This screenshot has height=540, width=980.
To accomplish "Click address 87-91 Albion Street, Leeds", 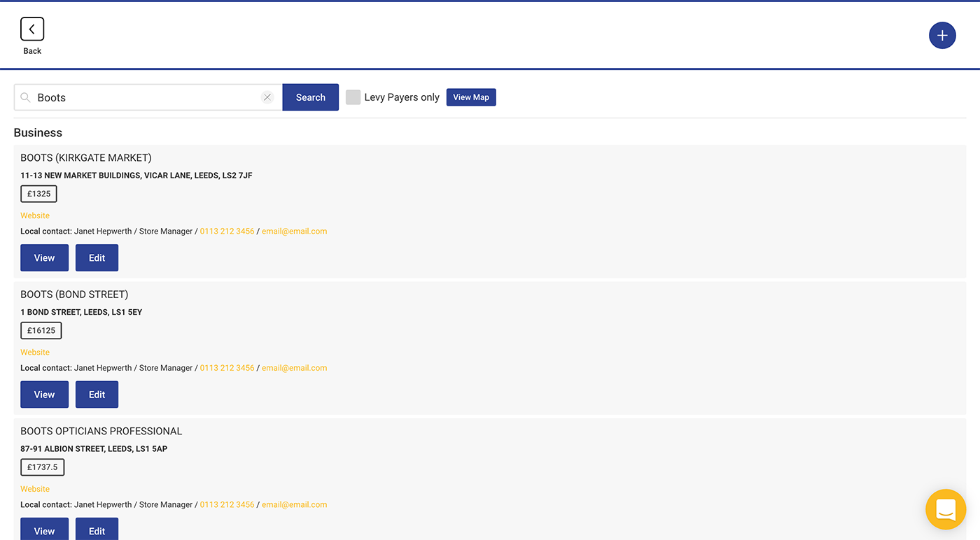I will [x=94, y=449].
